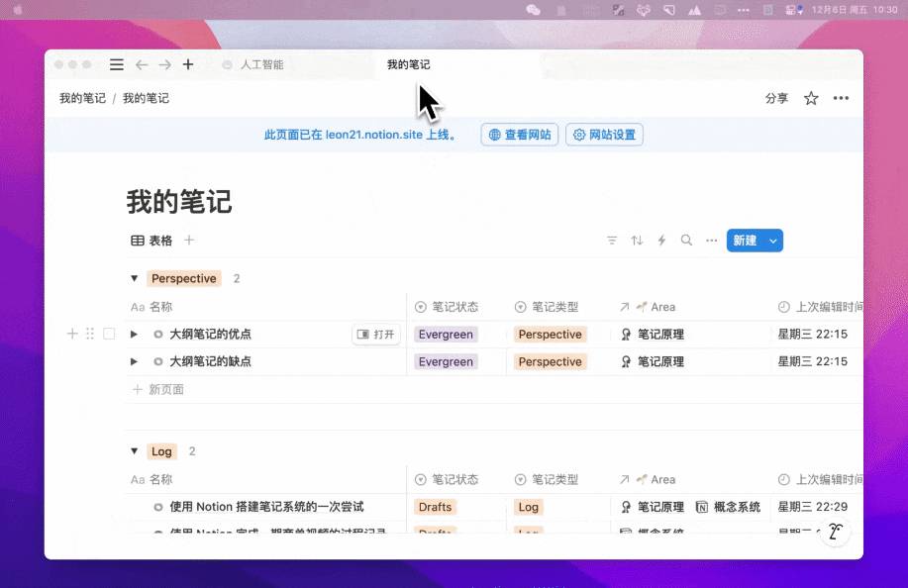Click Perspective tag in 大纲笔记的优点 row

click(551, 335)
